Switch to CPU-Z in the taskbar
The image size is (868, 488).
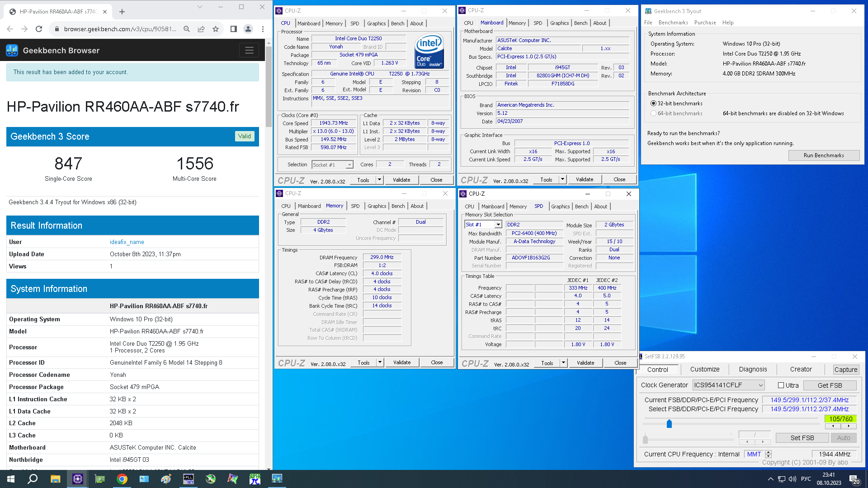coord(77,479)
